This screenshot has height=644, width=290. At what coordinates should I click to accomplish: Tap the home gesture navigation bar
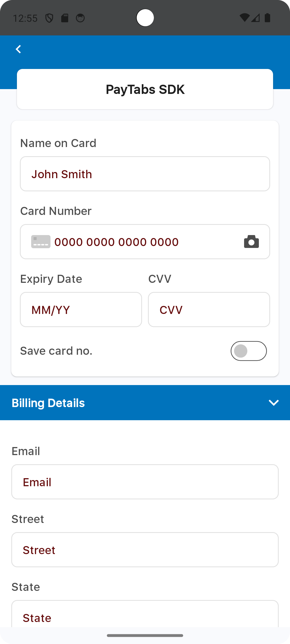[x=145, y=635]
